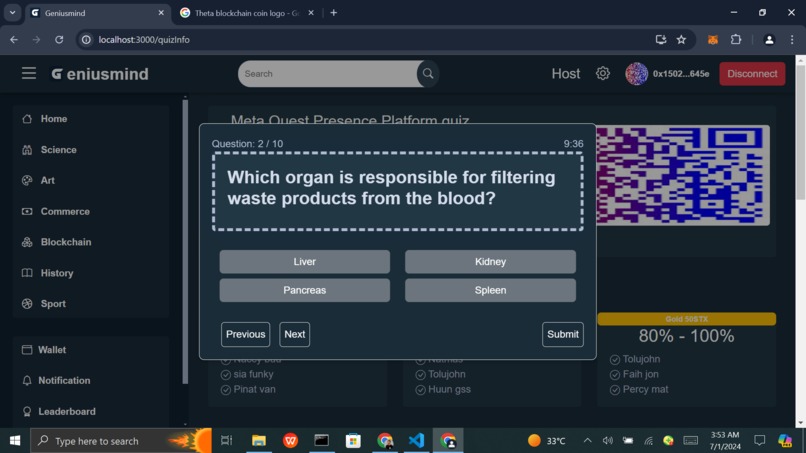Click the MetaMask fox extension icon
806x453 pixels.
click(x=712, y=40)
